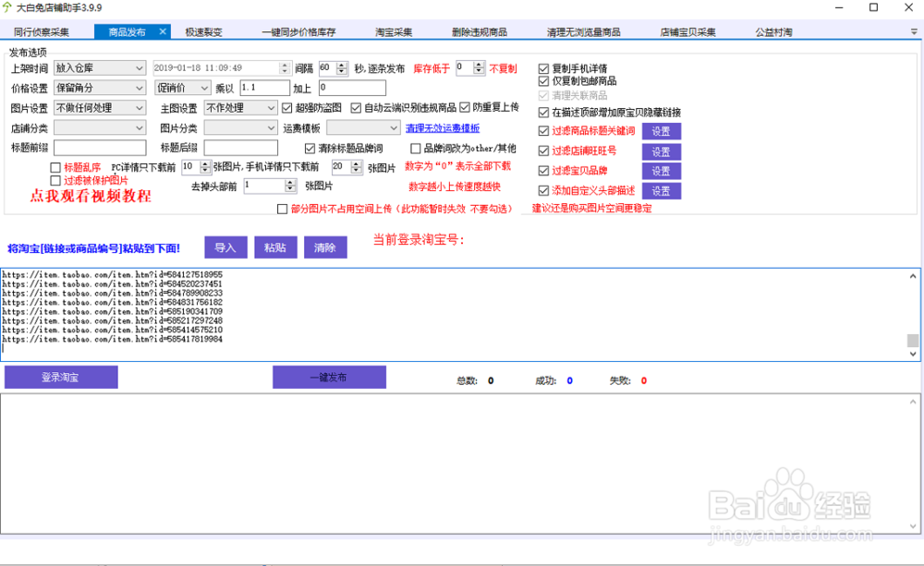Open 主图设置 dropdown 不作处理
This screenshot has width=924, height=566.
240,108
